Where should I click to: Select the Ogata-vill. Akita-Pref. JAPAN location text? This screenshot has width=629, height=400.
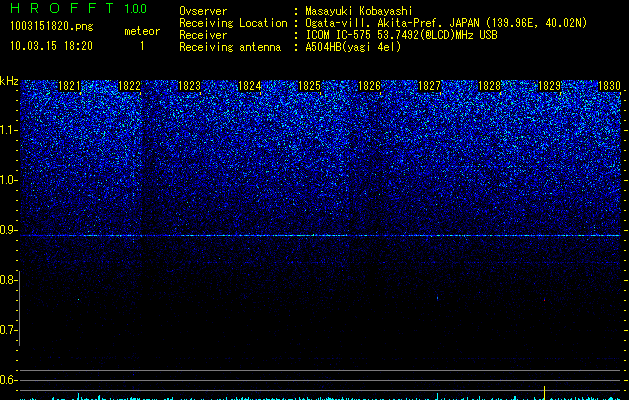point(446,23)
